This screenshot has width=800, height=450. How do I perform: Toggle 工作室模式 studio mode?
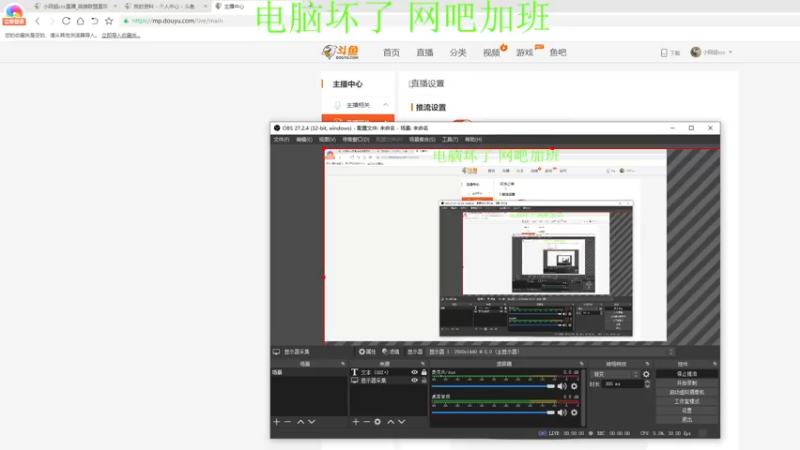point(687,402)
